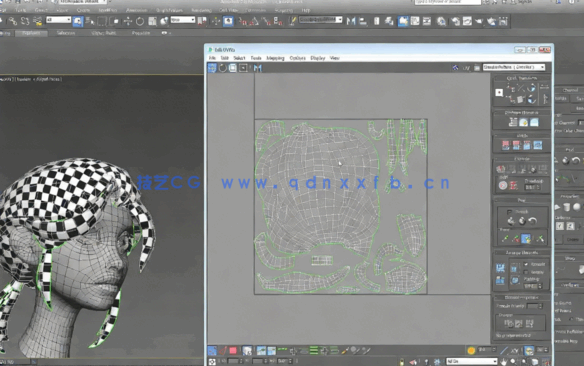Click the lower-left Arrange Elements pack icon
This screenshot has width=584, height=366.
(500, 280)
